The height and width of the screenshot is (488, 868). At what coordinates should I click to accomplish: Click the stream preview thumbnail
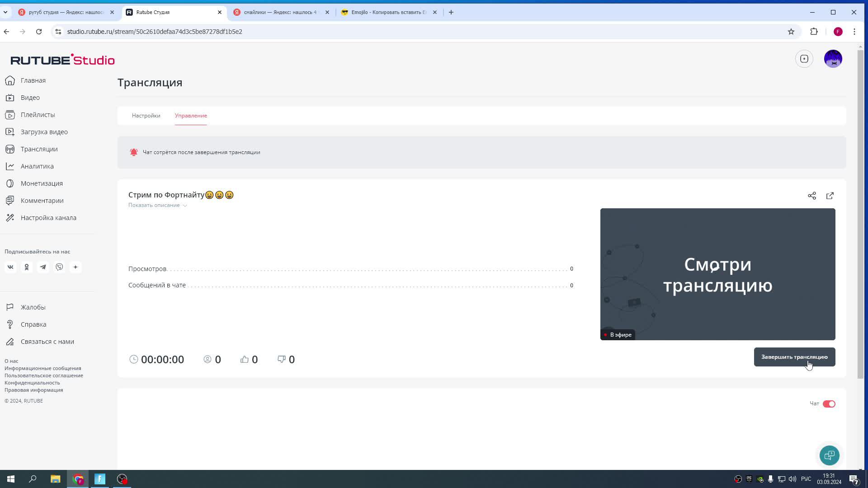click(717, 274)
